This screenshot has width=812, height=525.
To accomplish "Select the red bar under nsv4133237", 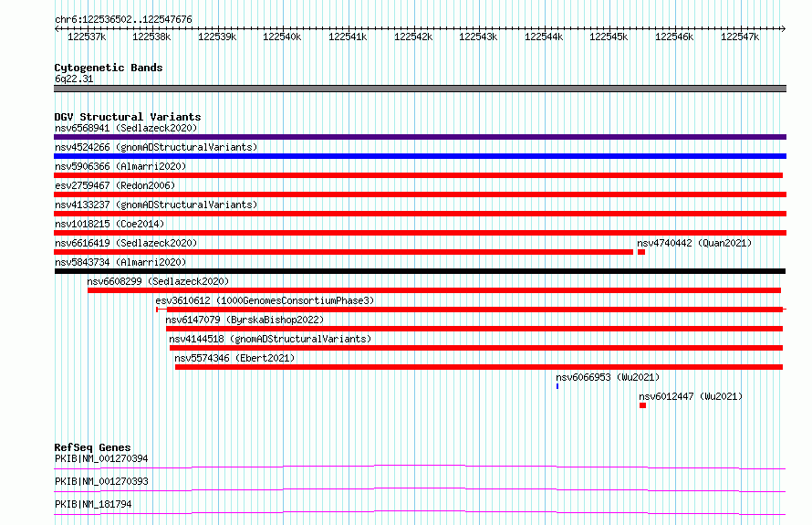I will (420, 214).
